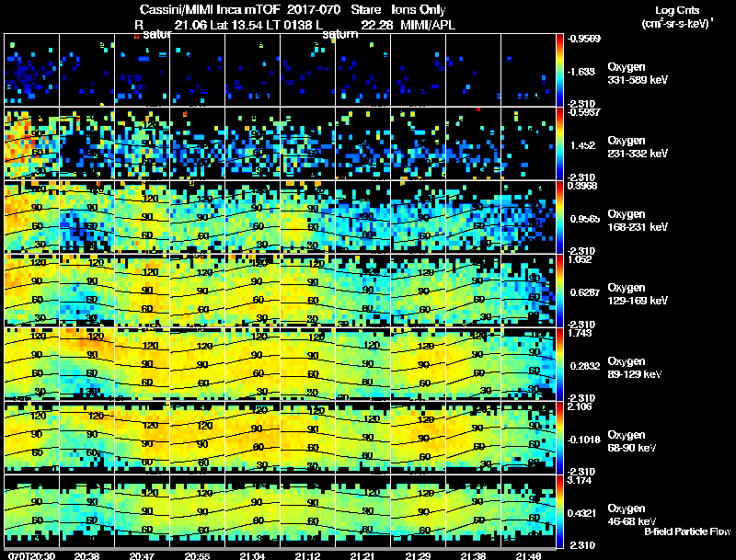
Task: Click the MIMI/APL credit text
Action: pyautogui.click(x=428, y=25)
